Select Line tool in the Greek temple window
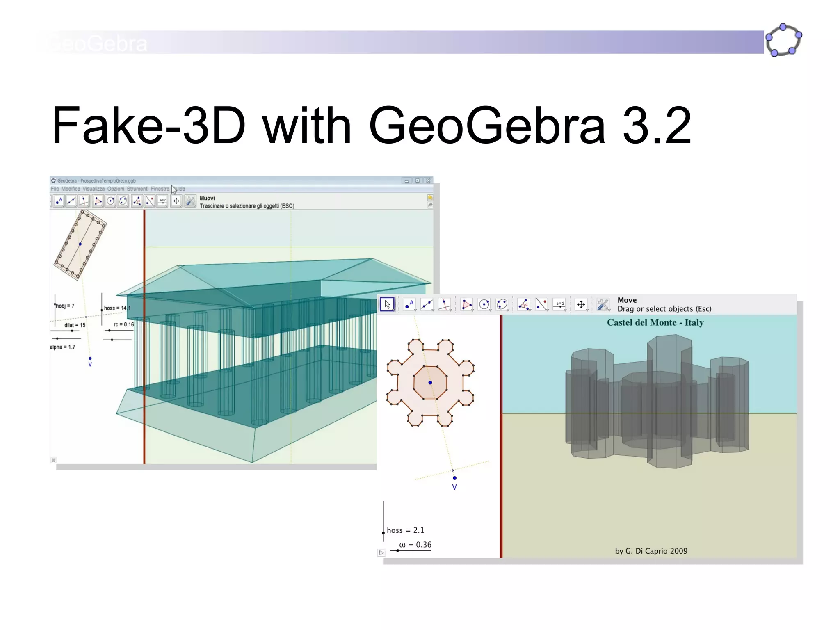This screenshot has width=840, height=630. 71,201
